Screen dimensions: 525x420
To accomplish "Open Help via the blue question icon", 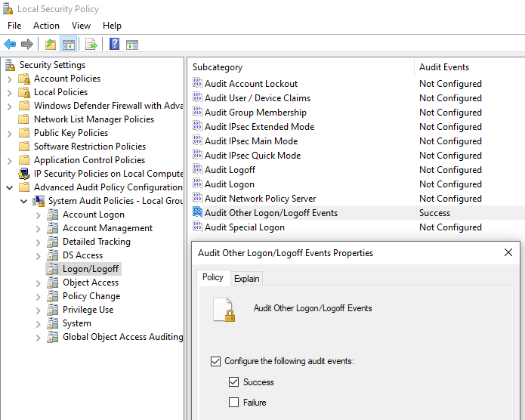I will pos(114,45).
